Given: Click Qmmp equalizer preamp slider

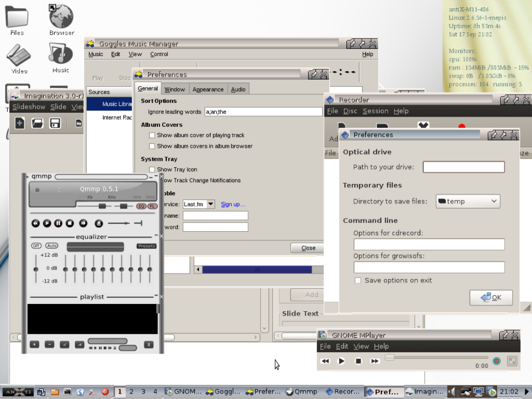Looking at the screenshot, I should [36, 269].
